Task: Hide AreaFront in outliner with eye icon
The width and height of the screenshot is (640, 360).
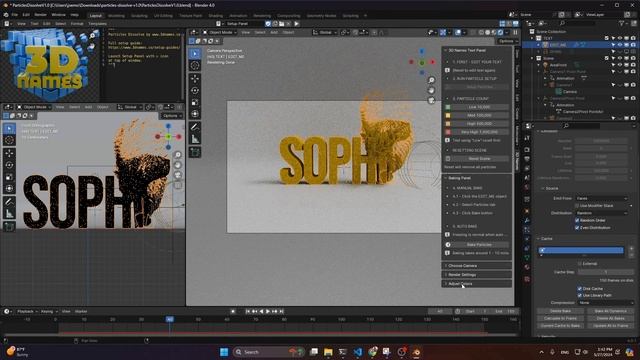Action: coord(620,64)
